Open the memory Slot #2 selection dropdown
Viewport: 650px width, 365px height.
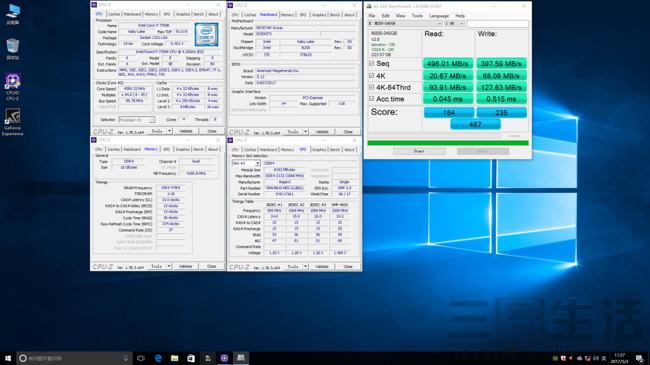[246, 163]
